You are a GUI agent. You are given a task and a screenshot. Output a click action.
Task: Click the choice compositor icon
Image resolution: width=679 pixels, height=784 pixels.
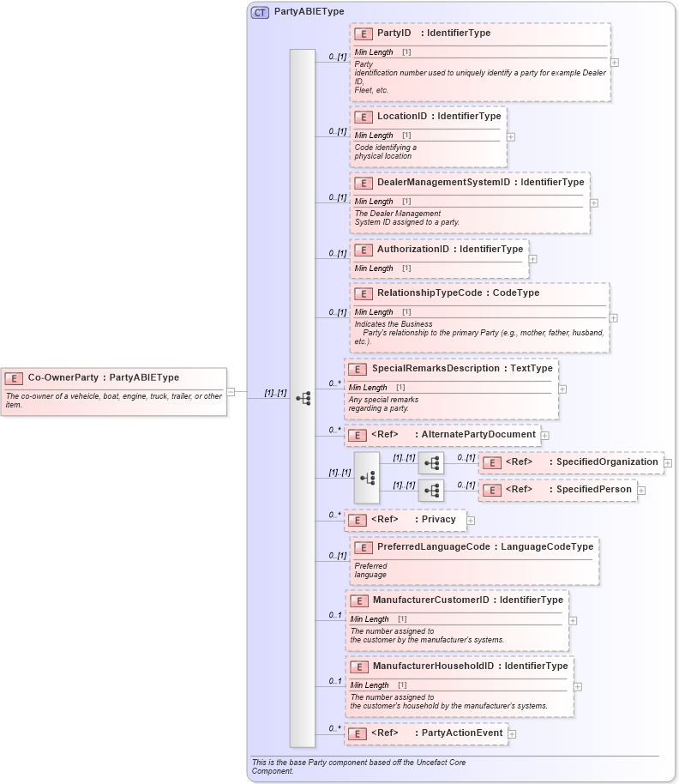[x=367, y=478]
